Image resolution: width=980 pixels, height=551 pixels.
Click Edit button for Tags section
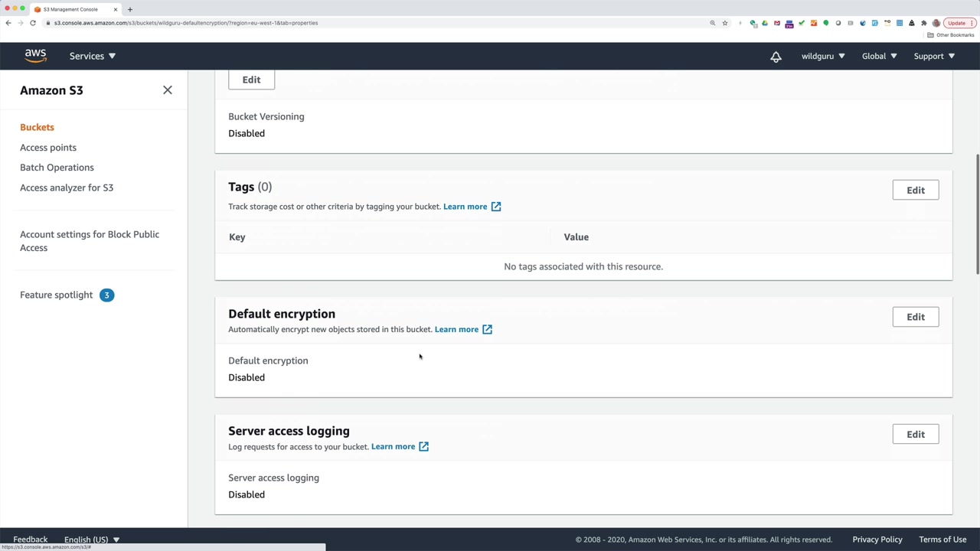pyautogui.click(x=915, y=190)
